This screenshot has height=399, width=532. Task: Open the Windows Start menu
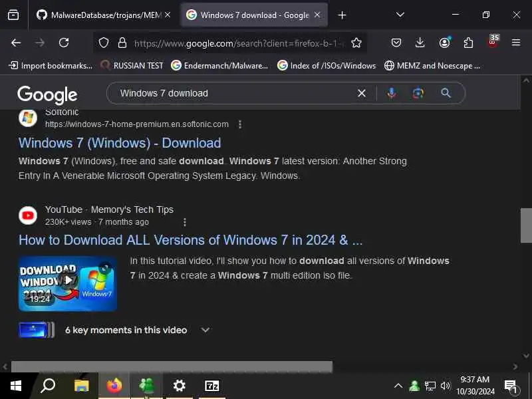15,386
